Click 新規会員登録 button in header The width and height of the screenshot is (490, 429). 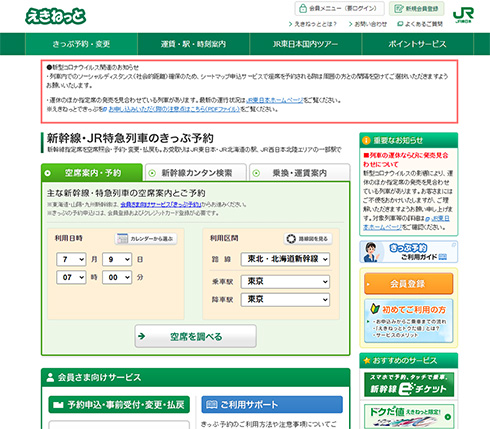pyautogui.click(x=416, y=9)
